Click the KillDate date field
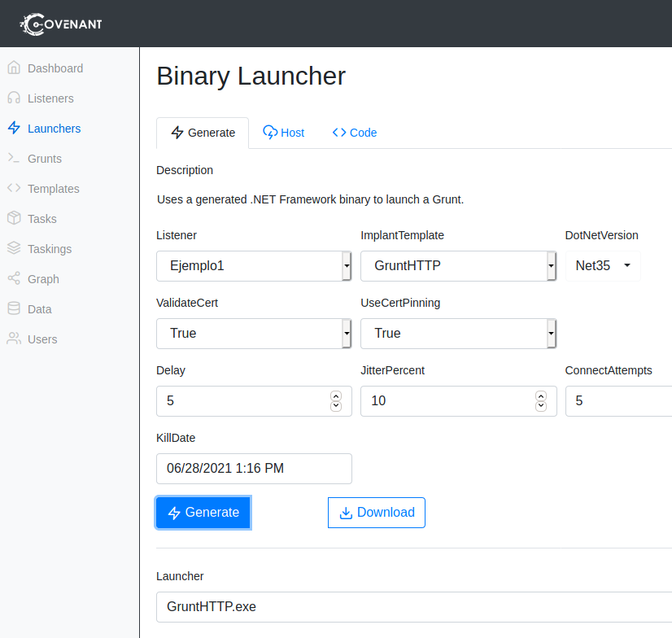The width and height of the screenshot is (672, 638). (x=253, y=469)
